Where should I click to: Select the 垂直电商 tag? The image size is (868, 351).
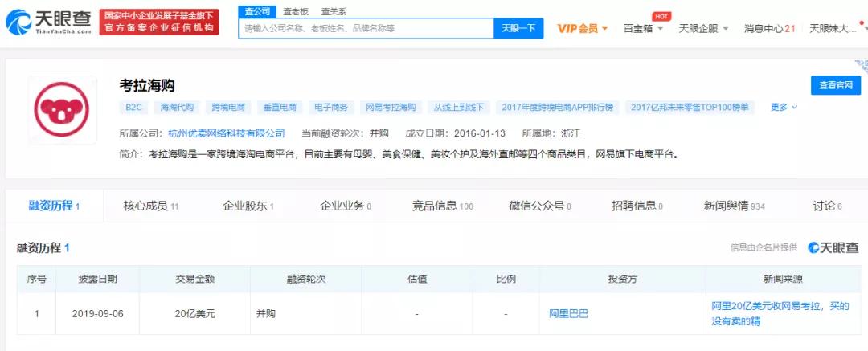[280, 108]
